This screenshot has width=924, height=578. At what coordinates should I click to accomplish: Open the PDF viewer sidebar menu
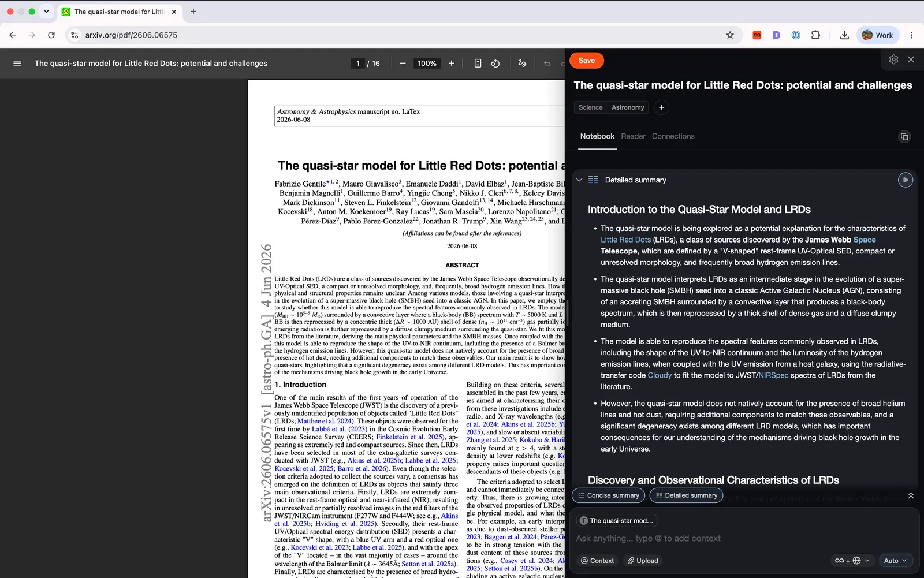tap(17, 64)
